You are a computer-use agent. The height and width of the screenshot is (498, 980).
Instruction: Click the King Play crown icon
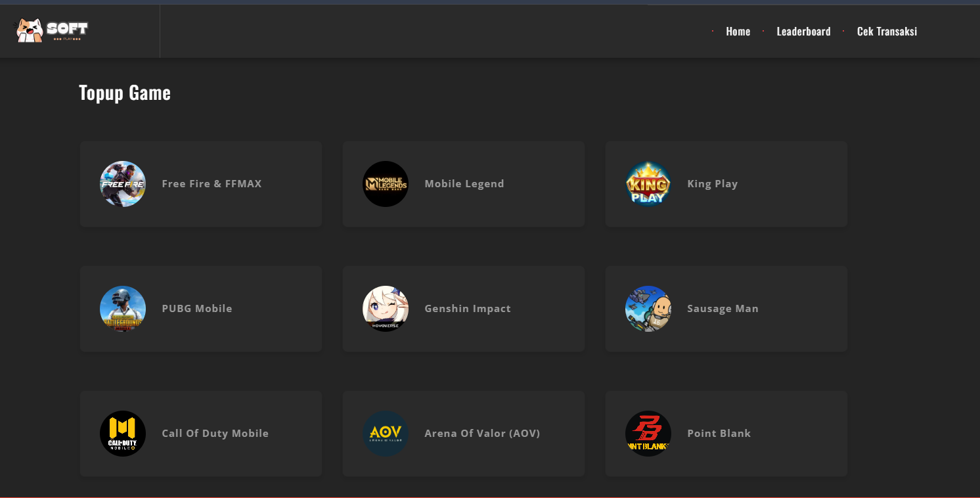(648, 184)
